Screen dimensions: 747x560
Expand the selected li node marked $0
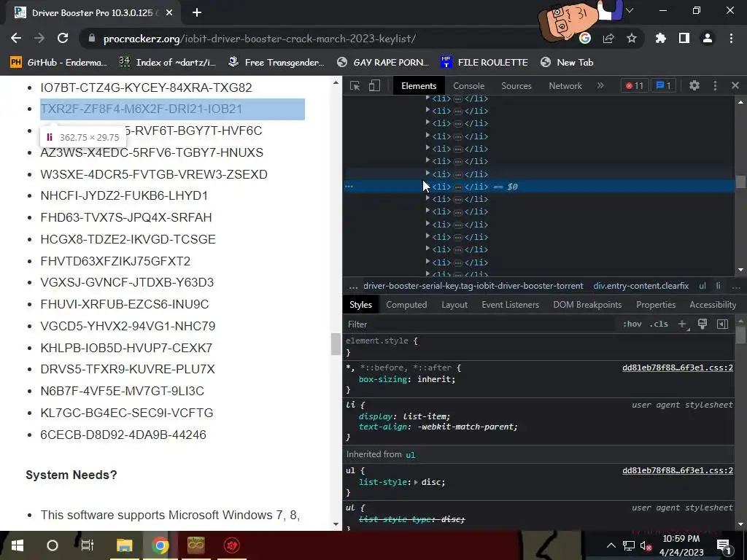[x=427, y=186]
